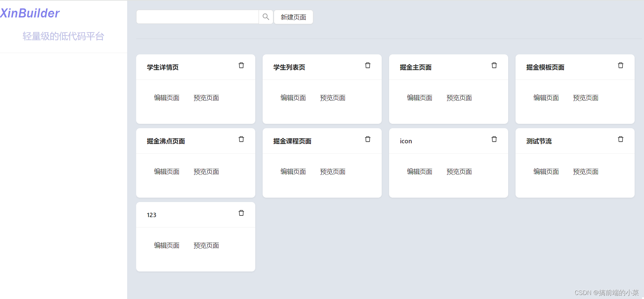644x299 pixels.
Task: Open 预览页面 for the icon card
Action: pyautogui.click(x=459, y=171)
